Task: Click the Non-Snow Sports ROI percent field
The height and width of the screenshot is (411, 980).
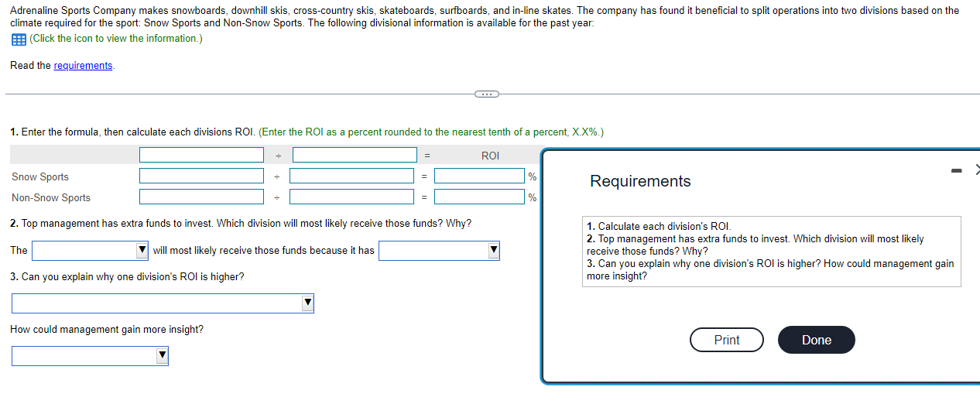Action: (x=479, y=197)
